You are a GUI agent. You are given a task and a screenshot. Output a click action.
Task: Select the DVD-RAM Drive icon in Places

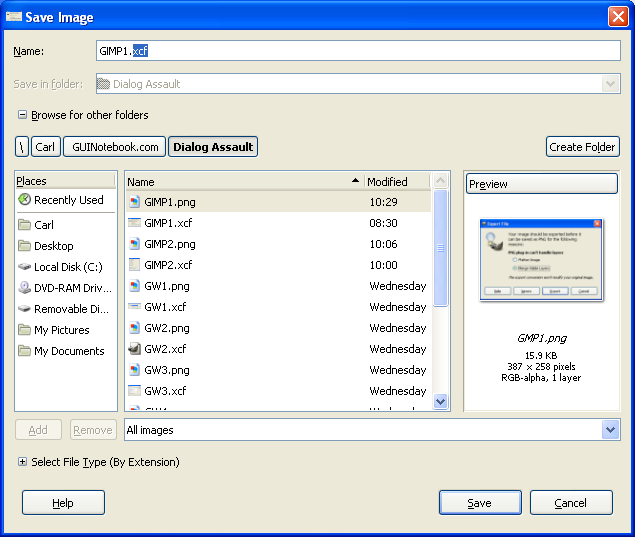pyautogui.click(x=24, y=288)
